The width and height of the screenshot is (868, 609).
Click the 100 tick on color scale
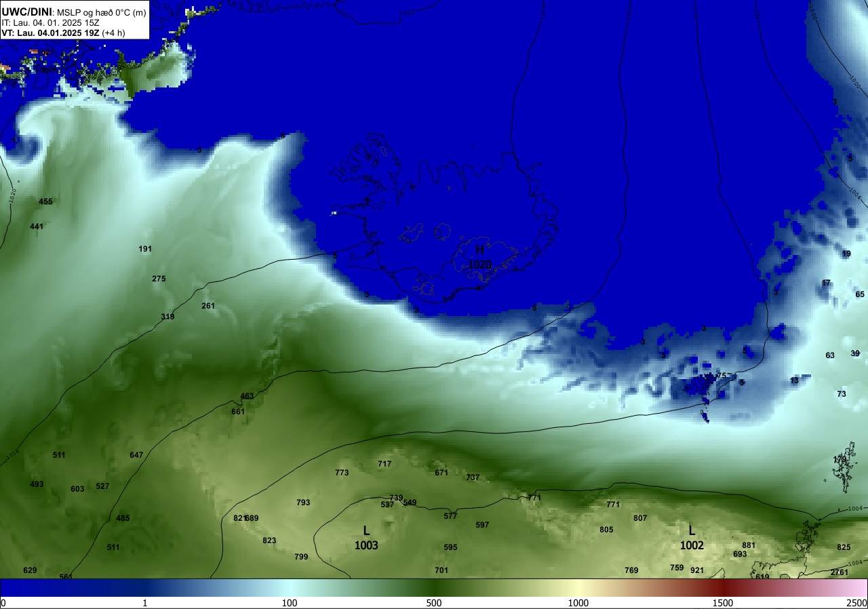pyautogui.click(x=290, y=603)
